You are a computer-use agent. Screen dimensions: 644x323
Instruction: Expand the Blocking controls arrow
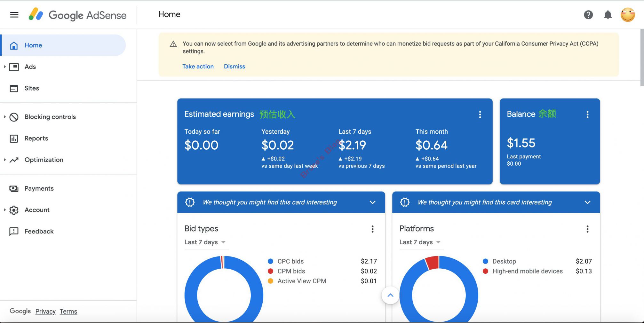5,117
